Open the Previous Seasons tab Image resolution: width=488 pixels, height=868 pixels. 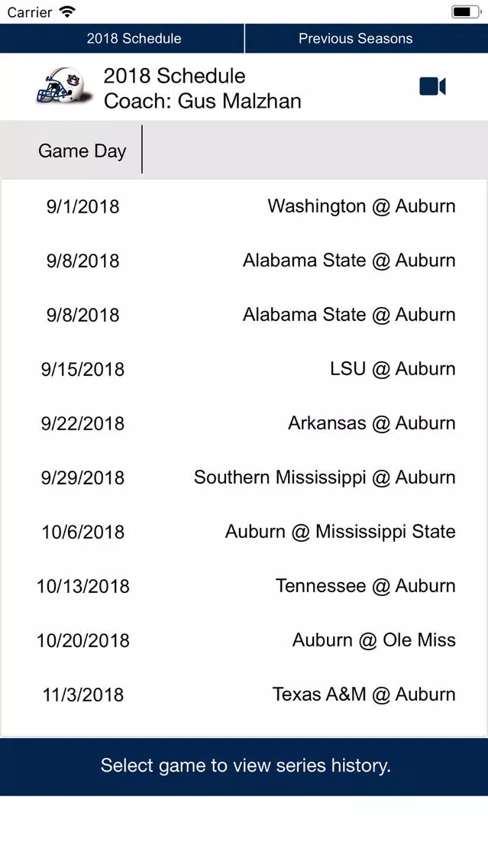pyautogui.click(x=367, y=38)
